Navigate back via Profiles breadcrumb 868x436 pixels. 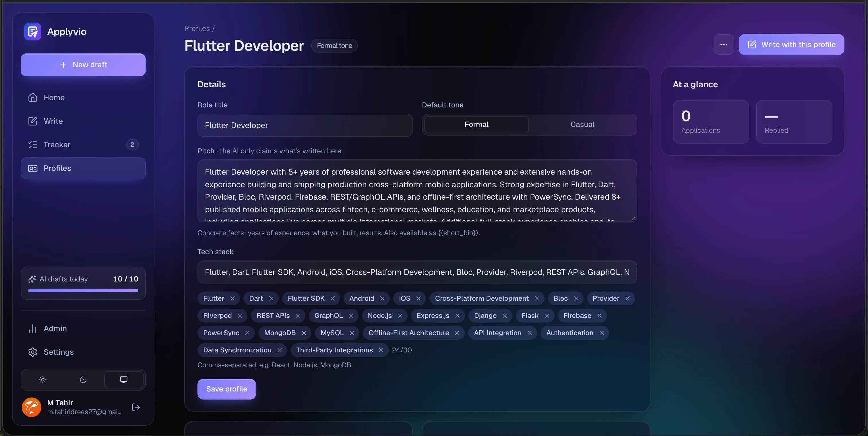pos(197,29)
